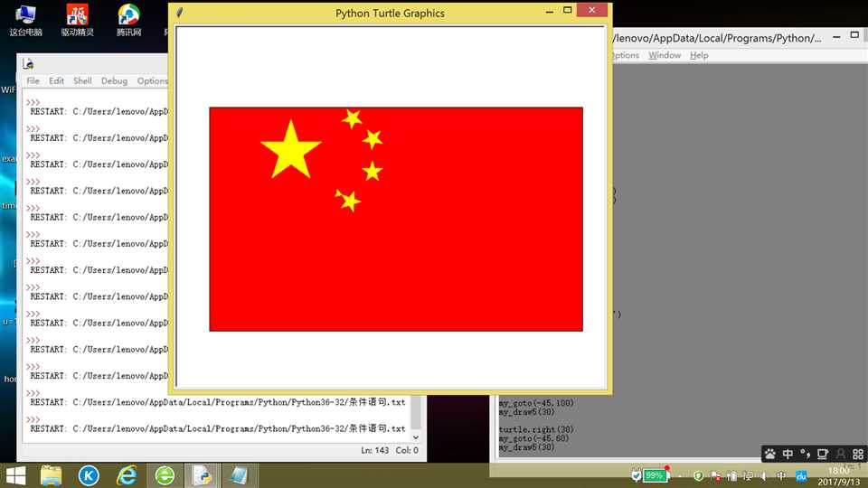The height and width of the screenshot is (488, 868).
Task: Click the shell scrollbar down arrow
Action: (x=416, y=437)
